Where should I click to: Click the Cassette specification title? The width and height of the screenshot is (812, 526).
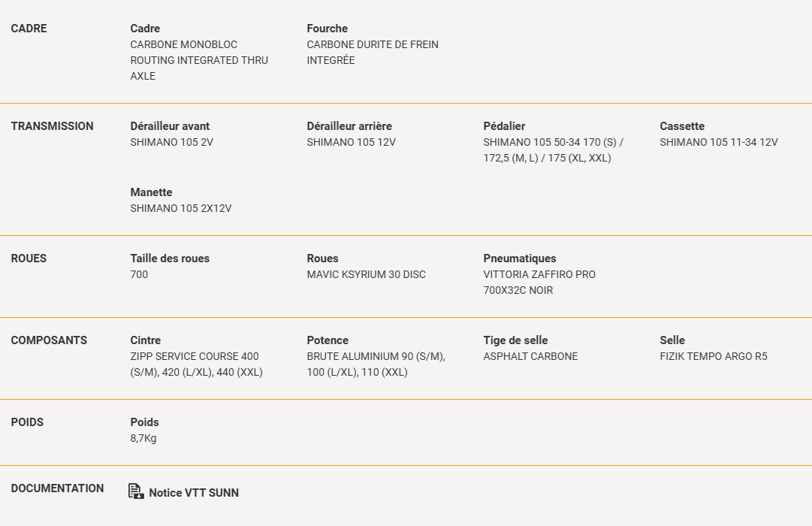click(682, 126)
